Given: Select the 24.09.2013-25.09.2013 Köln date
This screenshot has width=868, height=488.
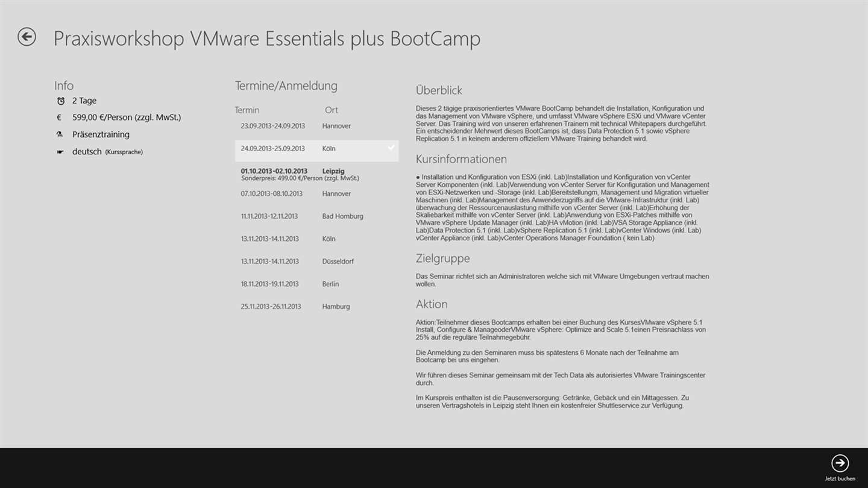Looking at the screenshot, I should tap(316, 151).
